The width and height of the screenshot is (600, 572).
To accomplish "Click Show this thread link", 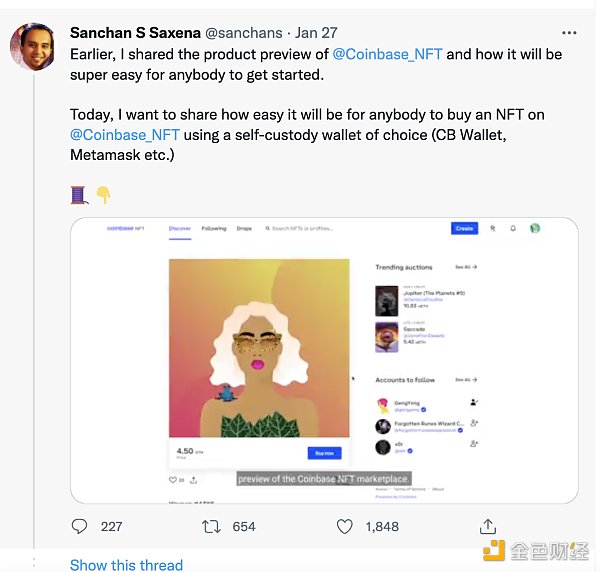I will click(126, 564).
